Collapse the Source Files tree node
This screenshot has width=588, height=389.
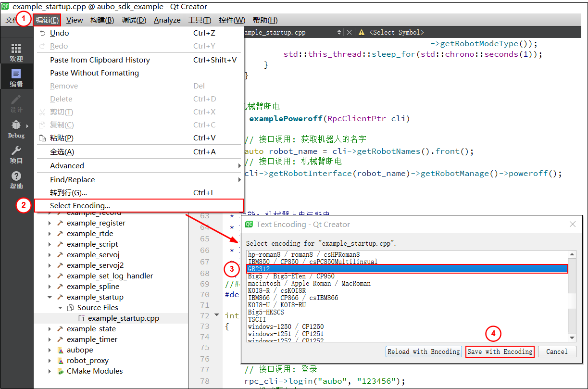tap(60, 308)
